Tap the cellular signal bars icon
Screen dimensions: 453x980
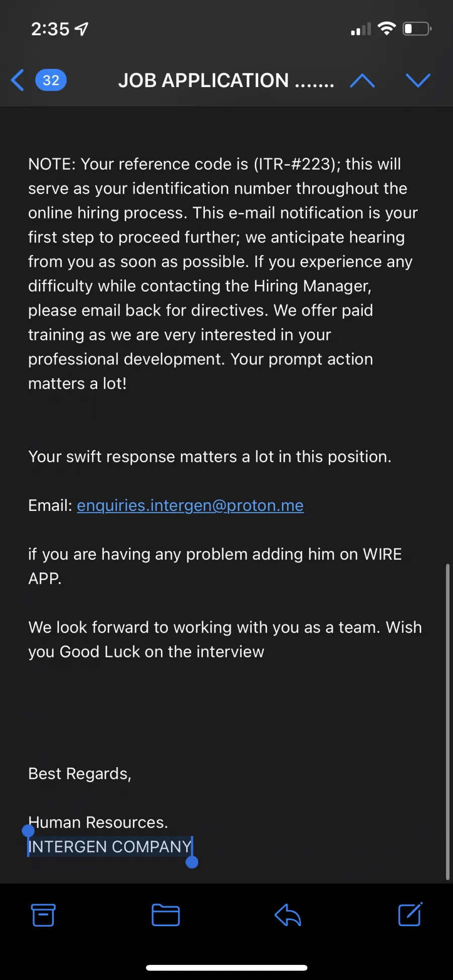click(361, 29)
